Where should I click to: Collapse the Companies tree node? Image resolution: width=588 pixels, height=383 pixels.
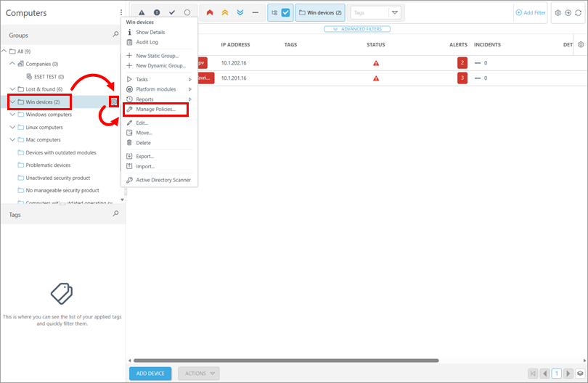12,64
